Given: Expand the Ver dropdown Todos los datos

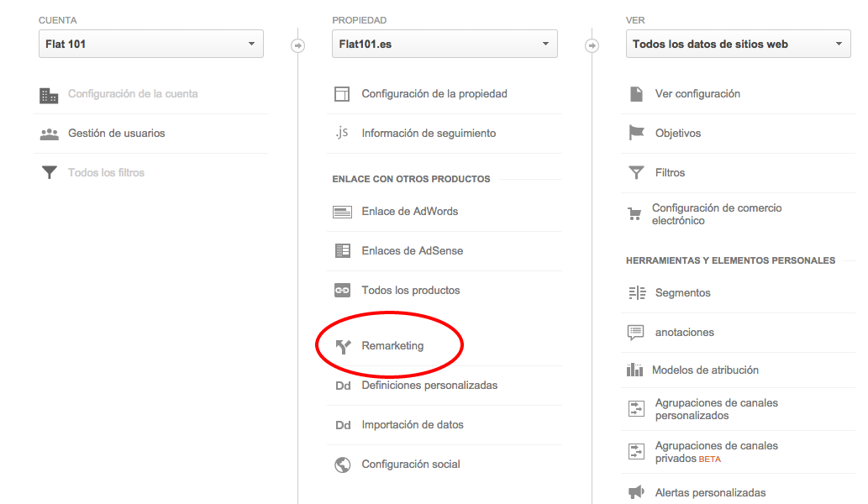Looking at the screenshot, I should [x=738, y=44].
